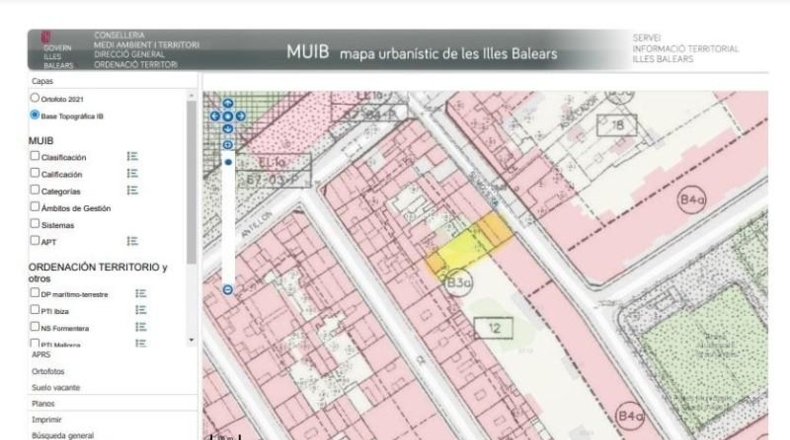Click the Govern Illes Balears logo
This screenshot has width=790, height=440.
click(x=57, y=50)
